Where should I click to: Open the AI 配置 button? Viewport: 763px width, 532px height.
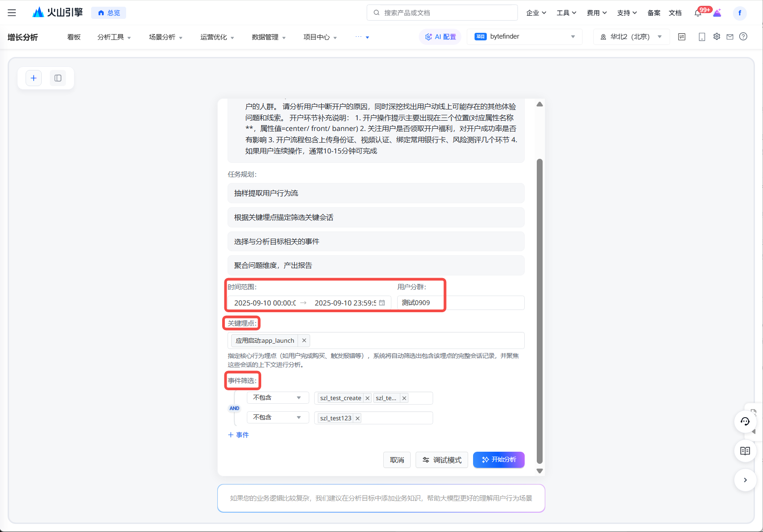pos(440,37)
